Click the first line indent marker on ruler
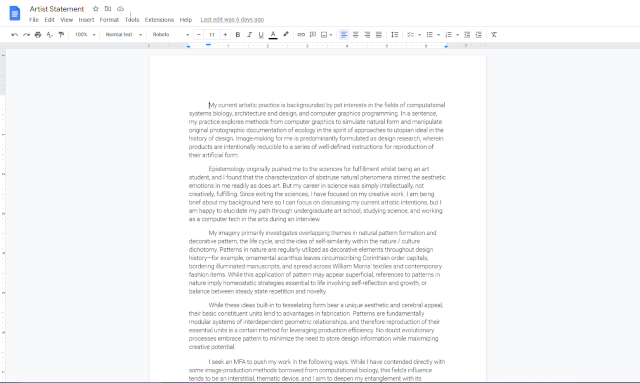Viewport: 640px width, 383px height. click(208, 45)
